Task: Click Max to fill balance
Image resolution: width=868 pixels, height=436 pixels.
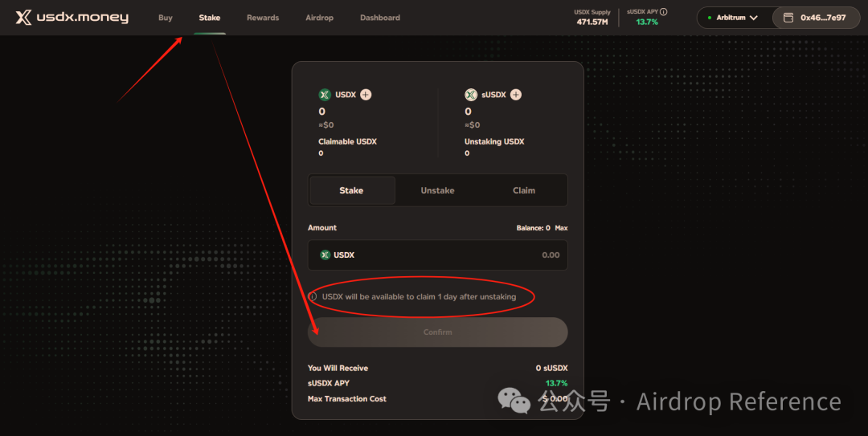Action: click(x=561, y=228)
